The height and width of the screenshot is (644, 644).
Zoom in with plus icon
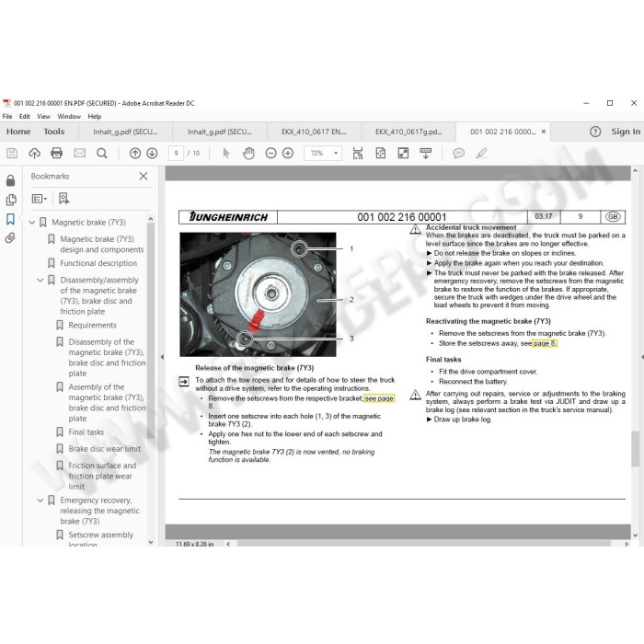(x=288, y=154)
